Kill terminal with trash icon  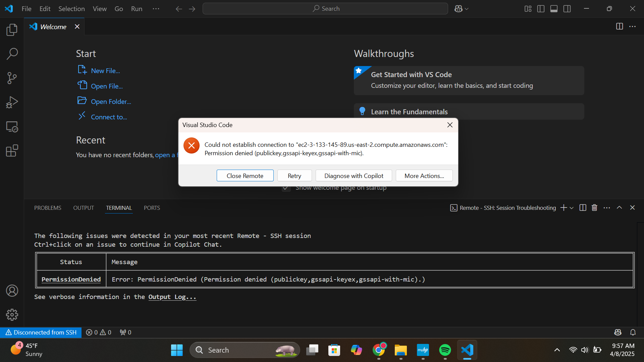594,208
